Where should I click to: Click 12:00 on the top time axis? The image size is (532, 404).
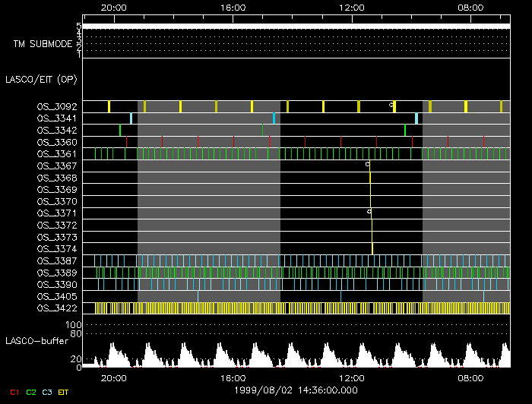click(351, 8)
